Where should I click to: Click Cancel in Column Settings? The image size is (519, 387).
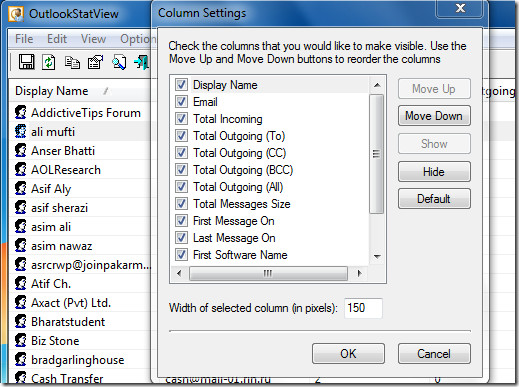pos(434,353)
